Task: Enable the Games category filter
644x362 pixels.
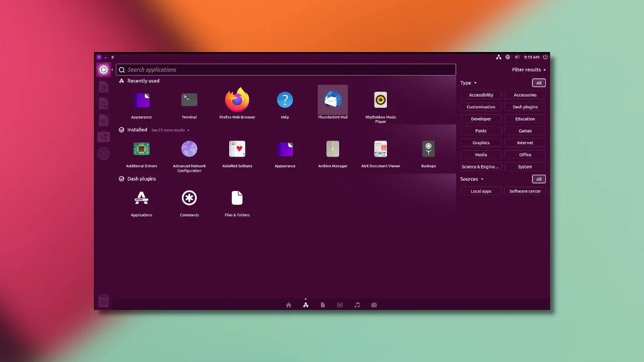Action: coord(524,130)
